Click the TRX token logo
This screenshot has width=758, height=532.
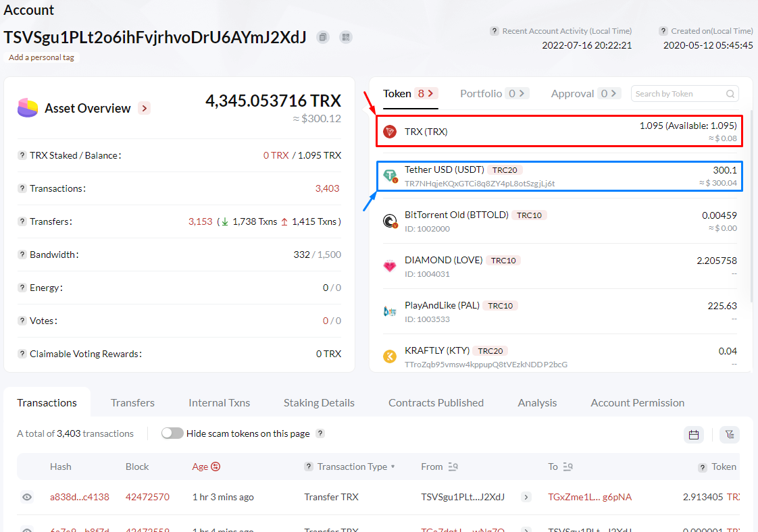click(390, 132)
